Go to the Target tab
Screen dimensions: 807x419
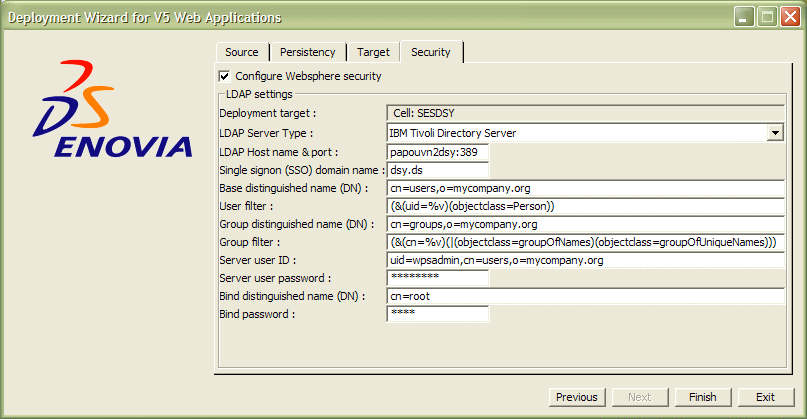tap(373, 52)
